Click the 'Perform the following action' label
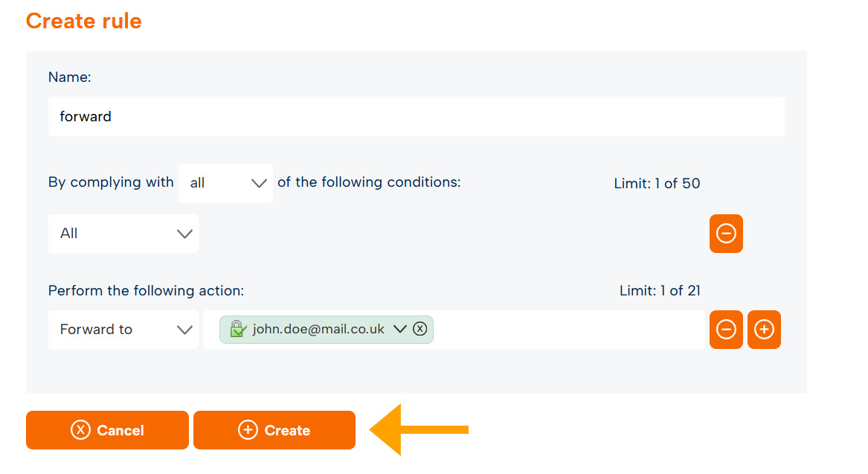Screen dimensions: 868x474 click(146, 291)
